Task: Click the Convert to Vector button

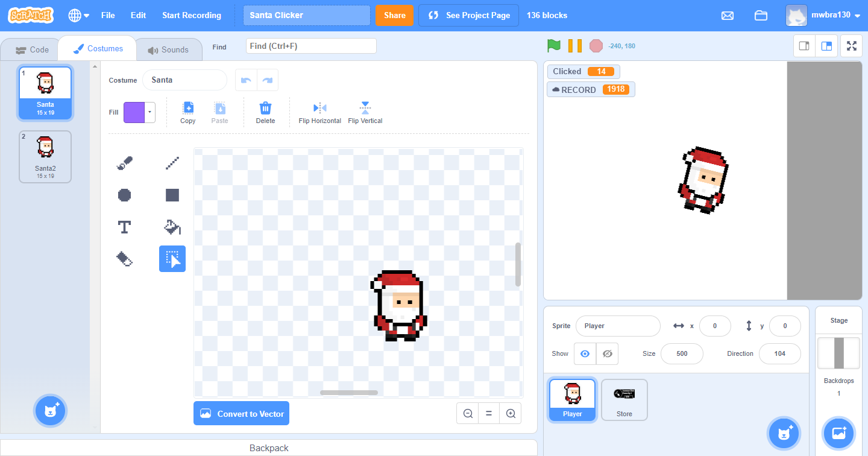Action: [241, 413]
